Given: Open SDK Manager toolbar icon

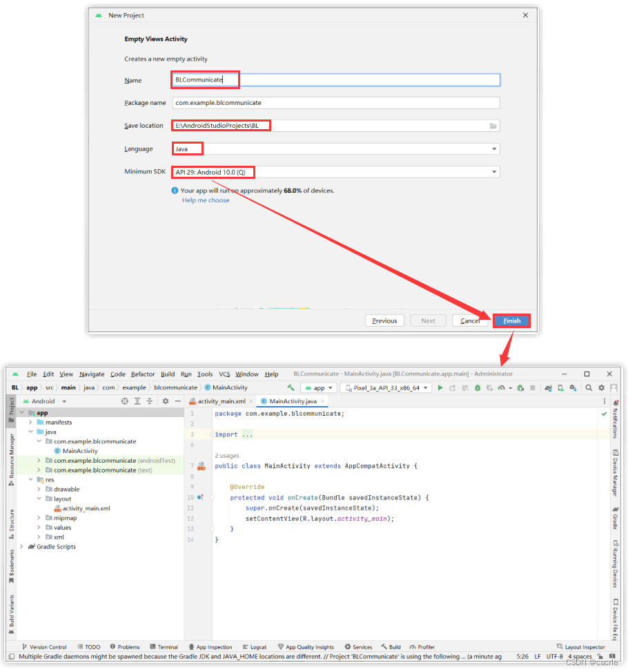Looking at the screenshot, I should click(x=573, y=388).
